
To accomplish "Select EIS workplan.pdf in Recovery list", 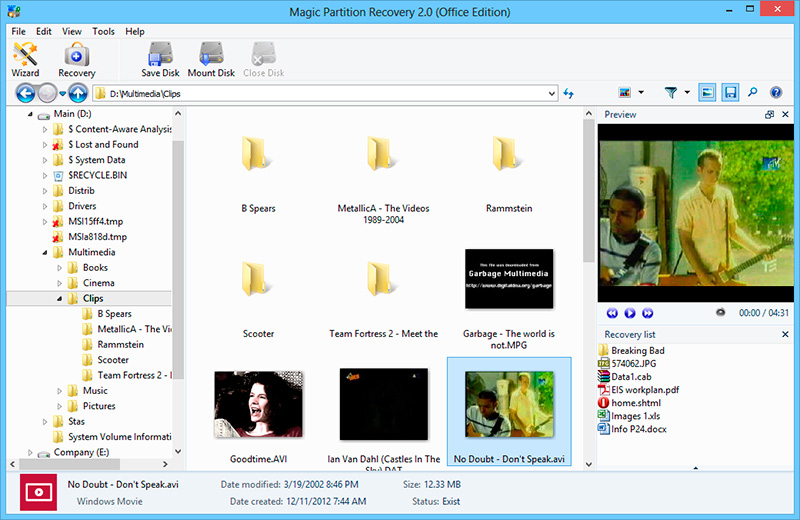I will point(645,389).
